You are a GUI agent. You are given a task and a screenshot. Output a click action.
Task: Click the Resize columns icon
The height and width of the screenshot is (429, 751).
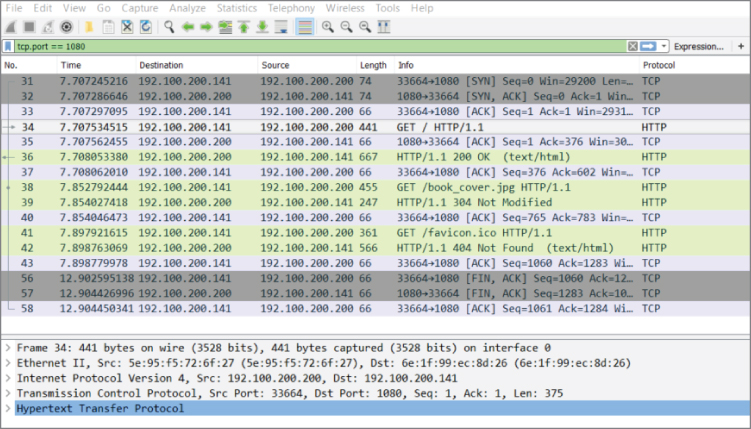click(384, 27)
